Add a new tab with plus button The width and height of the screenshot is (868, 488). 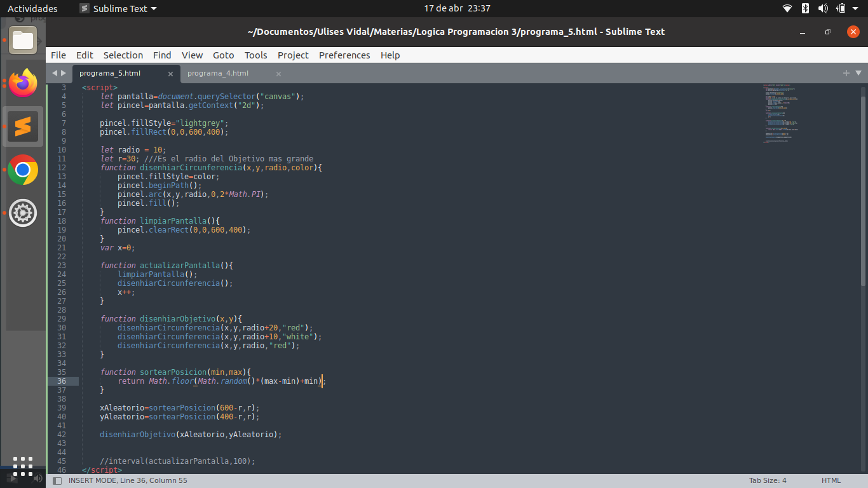tap(846, 73)
